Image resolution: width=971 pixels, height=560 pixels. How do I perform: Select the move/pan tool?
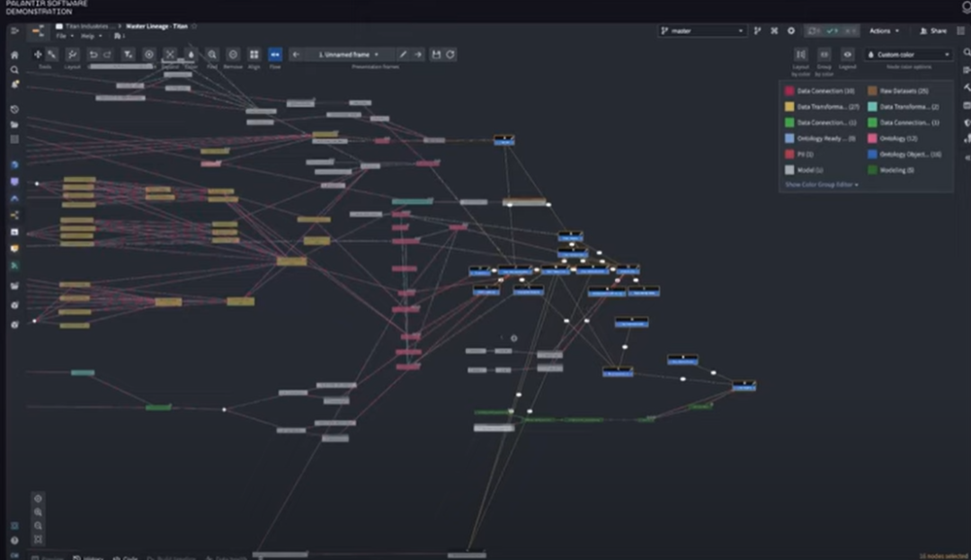coord(38,55)
